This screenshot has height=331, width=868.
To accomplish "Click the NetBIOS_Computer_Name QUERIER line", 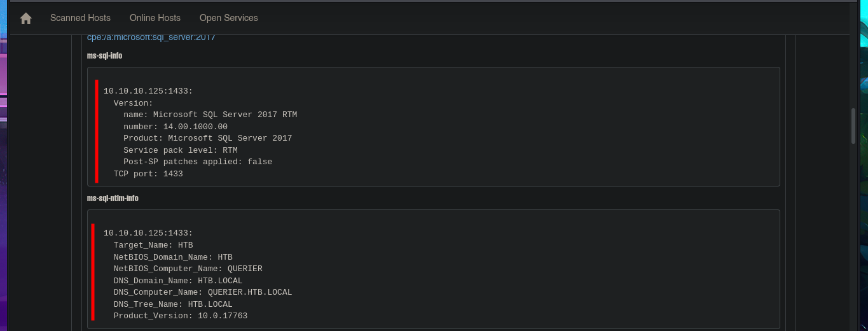I will pyautogui.click(x=188, y=269).
